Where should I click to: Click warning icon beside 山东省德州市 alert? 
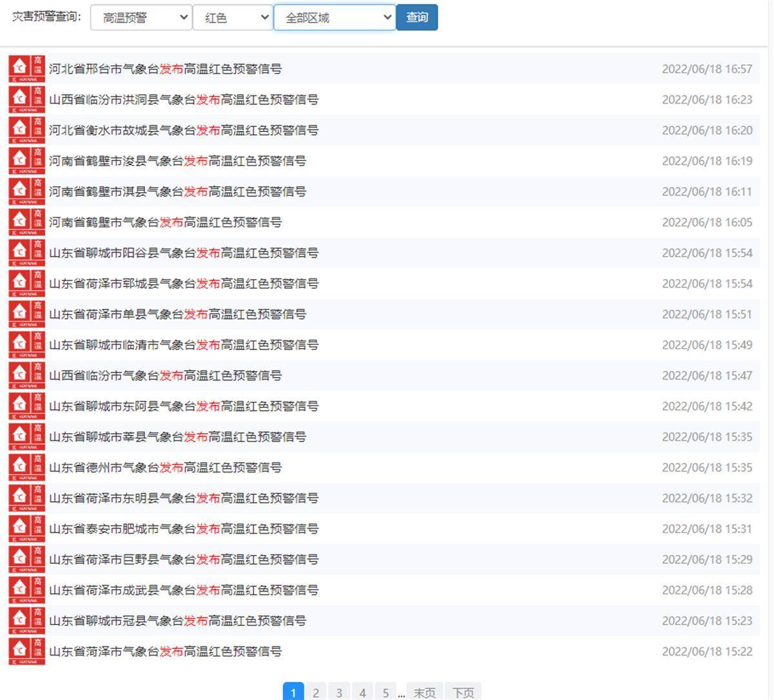[x=27, y=467]
